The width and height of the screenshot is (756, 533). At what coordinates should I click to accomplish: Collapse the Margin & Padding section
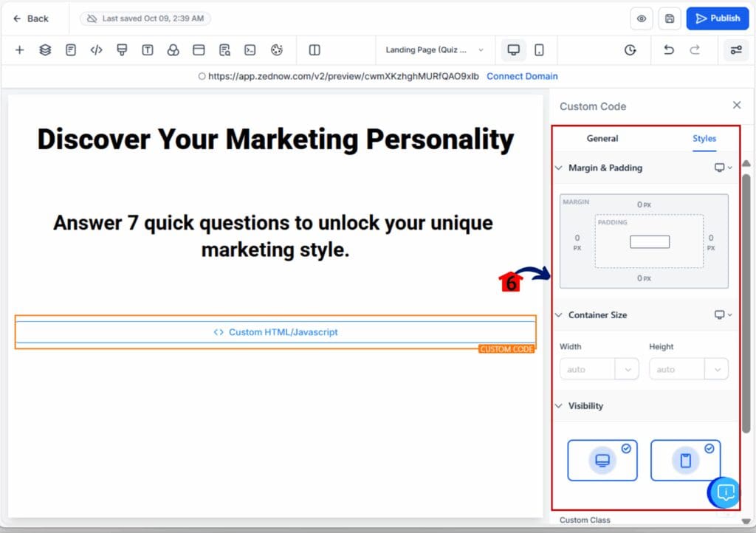(559, 168)
